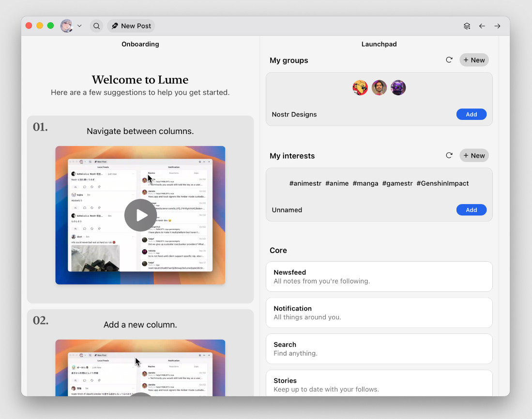Create a new group with + New
The image size is (532, 419).
[x=474, y=60]
